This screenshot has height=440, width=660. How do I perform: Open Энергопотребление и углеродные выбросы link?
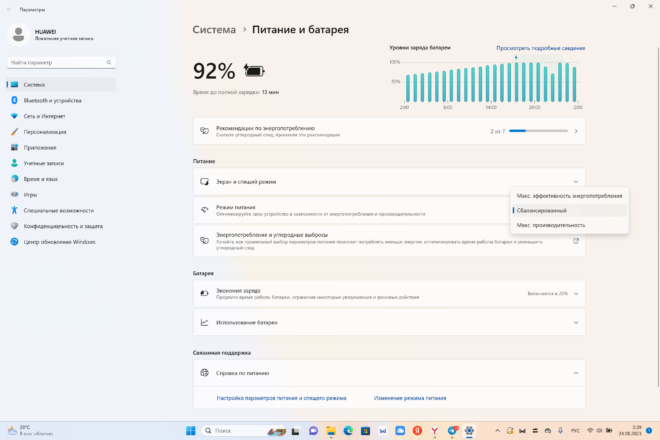point(389,241)
